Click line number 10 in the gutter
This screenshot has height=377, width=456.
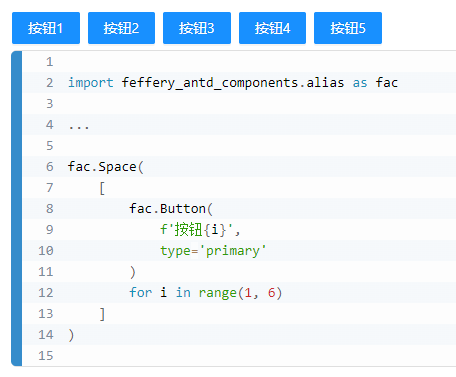click(x=46, y=251)
